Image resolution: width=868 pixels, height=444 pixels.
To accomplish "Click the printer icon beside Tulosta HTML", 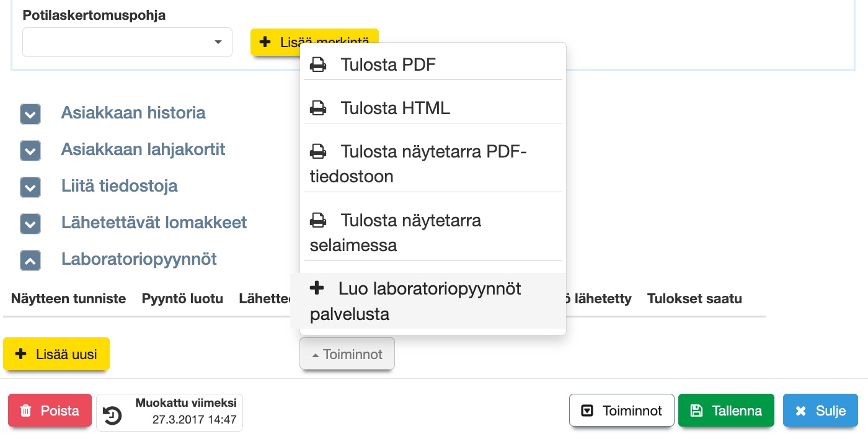I will point(318,109).
